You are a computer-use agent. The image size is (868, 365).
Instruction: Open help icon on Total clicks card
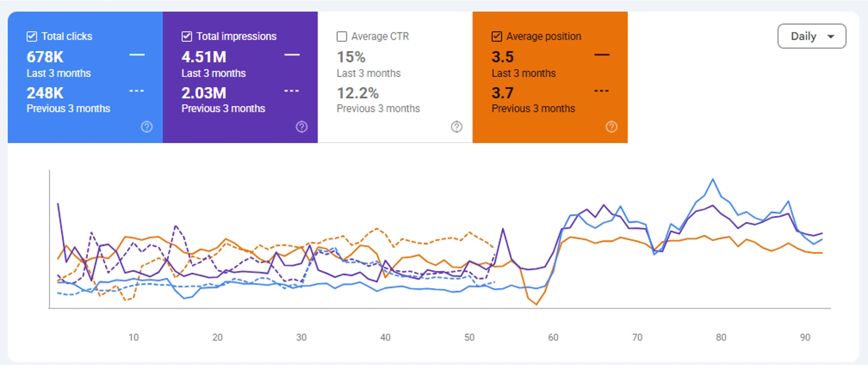[x=147, y=127]
